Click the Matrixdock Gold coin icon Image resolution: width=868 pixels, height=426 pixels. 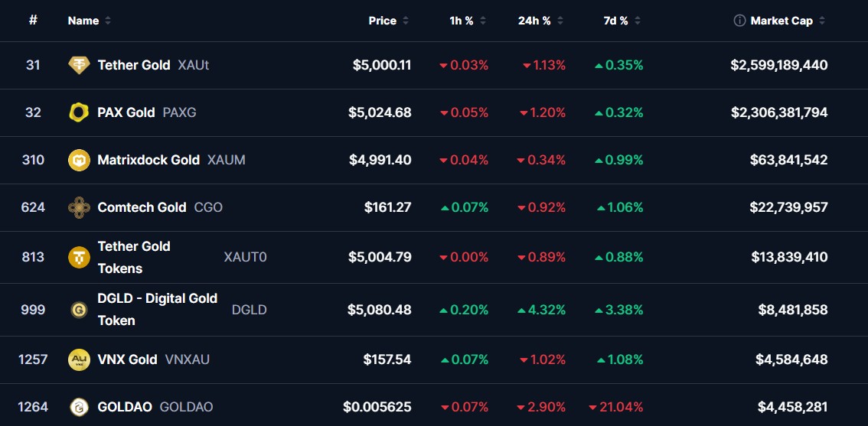pyautogui.click(x=79, y=160)
